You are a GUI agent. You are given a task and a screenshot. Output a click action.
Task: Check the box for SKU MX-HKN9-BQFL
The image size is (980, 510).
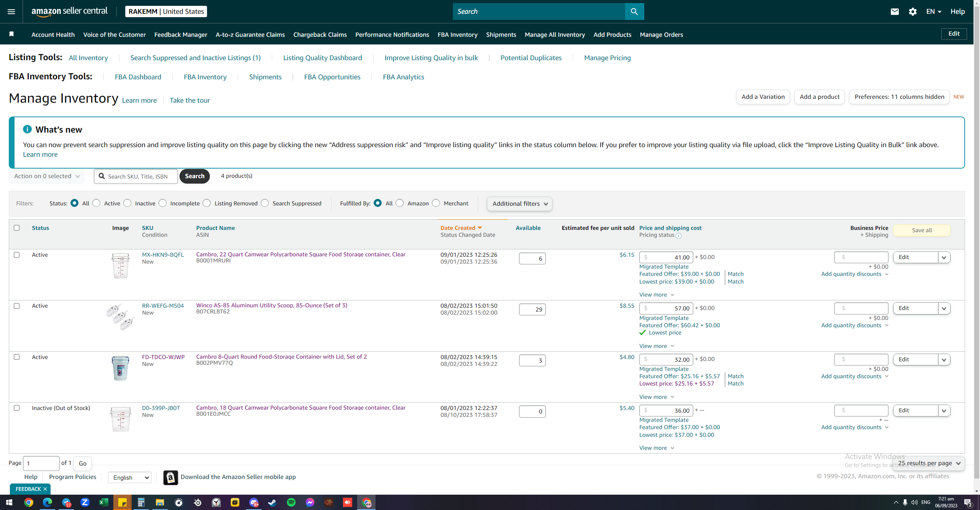click(16, 255)
